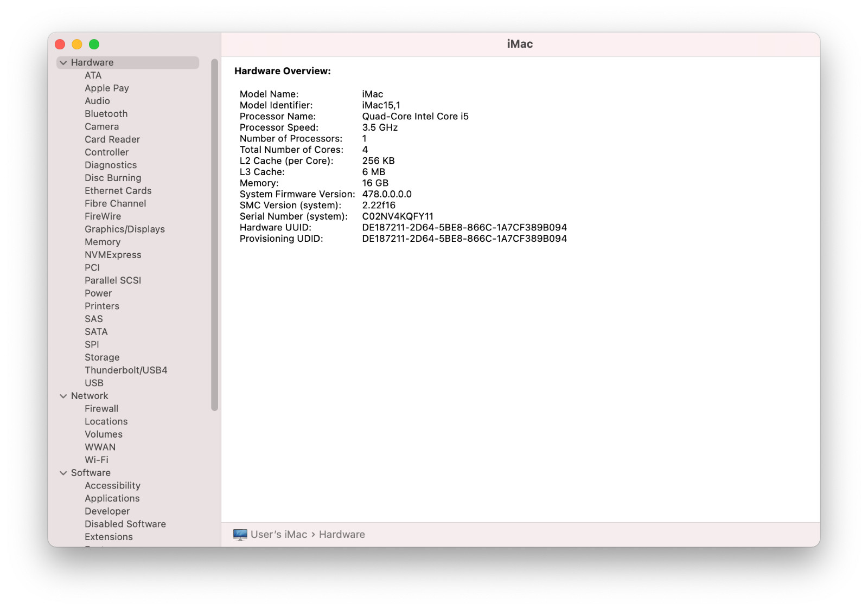Select Audio under Hardware
Image resolution: width=868 pixels, height=610 pixels.
tap(97, 101)
